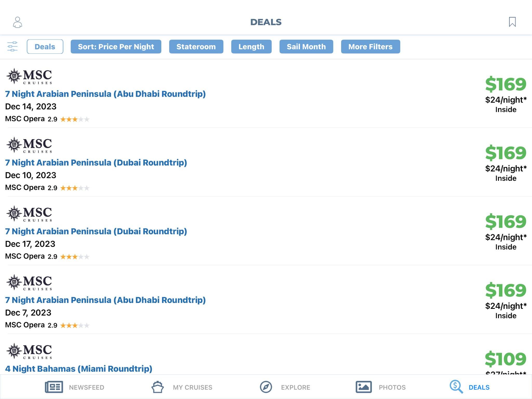Open the filter sliders icon
Screen dimensions: 532x399
(x=12, y=46)
